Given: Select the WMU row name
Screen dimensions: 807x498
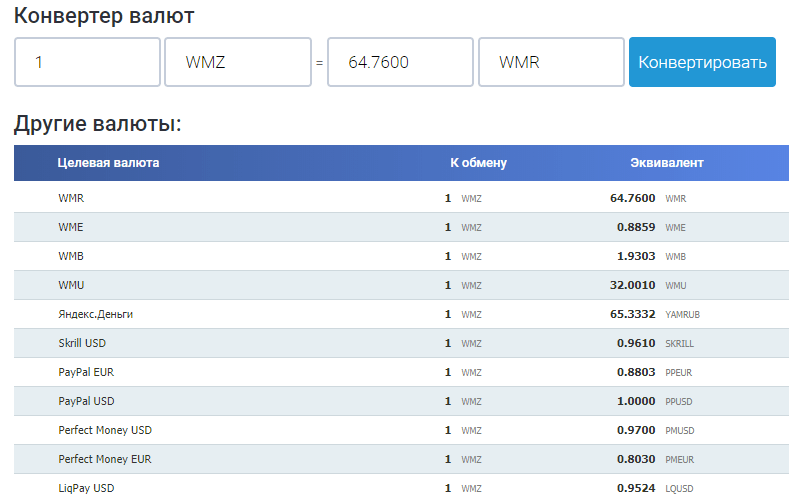Looking at the screenshot, I should 71,285.
